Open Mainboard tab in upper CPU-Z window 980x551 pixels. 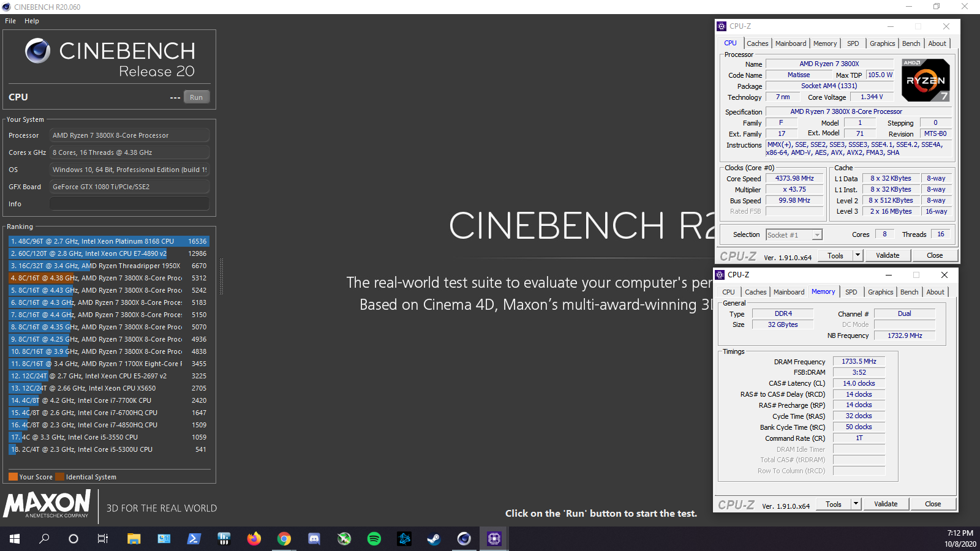(791, 43)
